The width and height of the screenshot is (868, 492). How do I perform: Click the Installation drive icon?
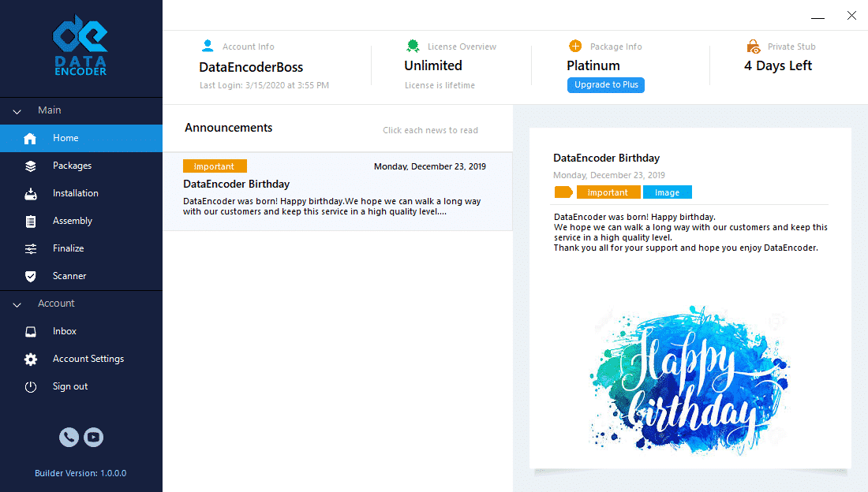(x=31, y=194)
